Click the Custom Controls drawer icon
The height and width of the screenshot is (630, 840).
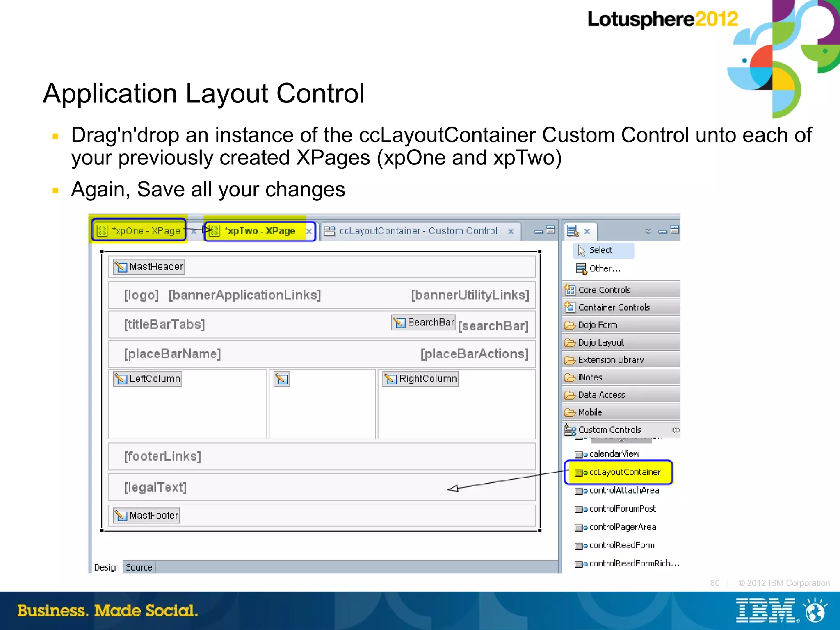click(x=570, y=430)
